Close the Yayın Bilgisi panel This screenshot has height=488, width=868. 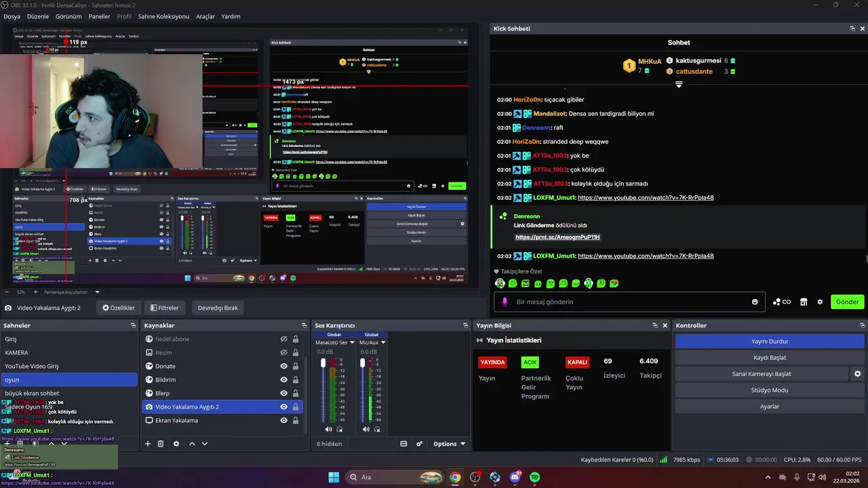[665, 325]
